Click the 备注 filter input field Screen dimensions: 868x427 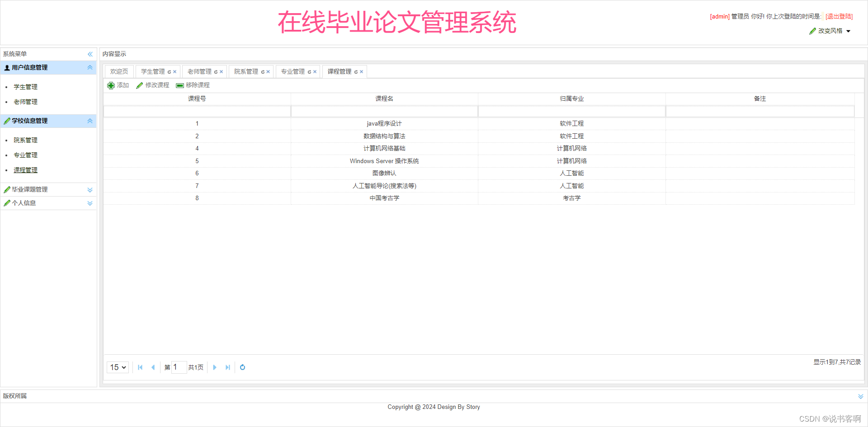pos(760,112)
